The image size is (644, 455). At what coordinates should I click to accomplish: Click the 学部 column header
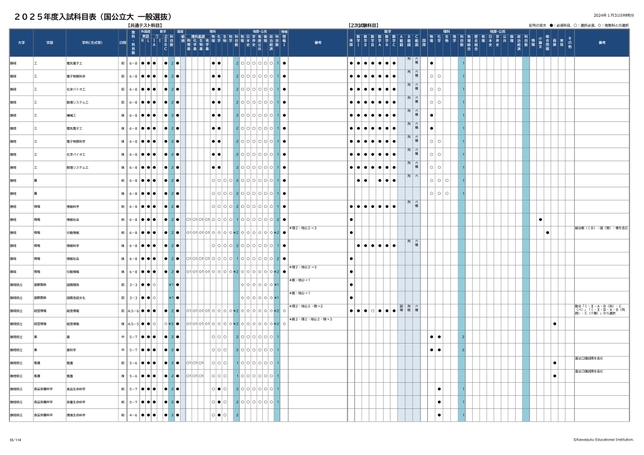[x=48, y=43]
